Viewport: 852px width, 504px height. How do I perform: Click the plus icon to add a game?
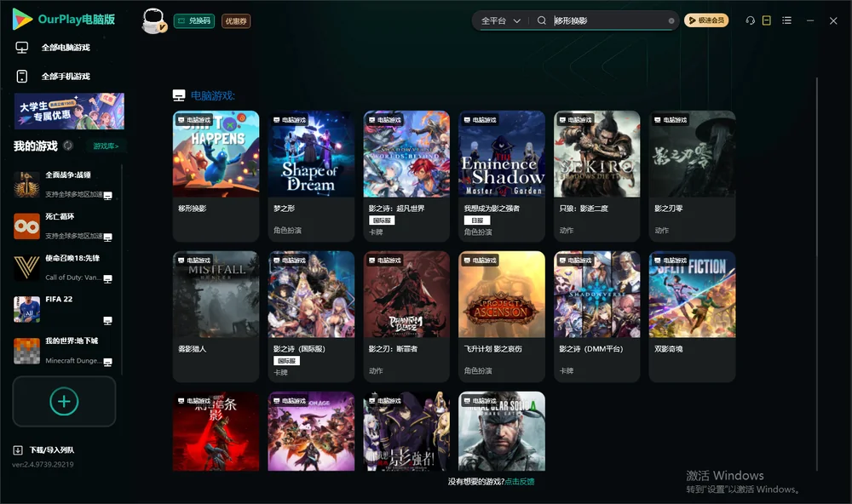click(x=64, y=401)
